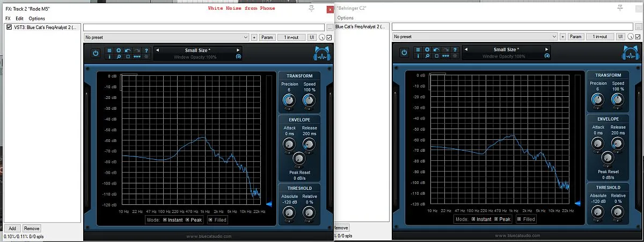Open settings gear icon in Rode M5 plugin
The image size is (644, 242).
119,50
